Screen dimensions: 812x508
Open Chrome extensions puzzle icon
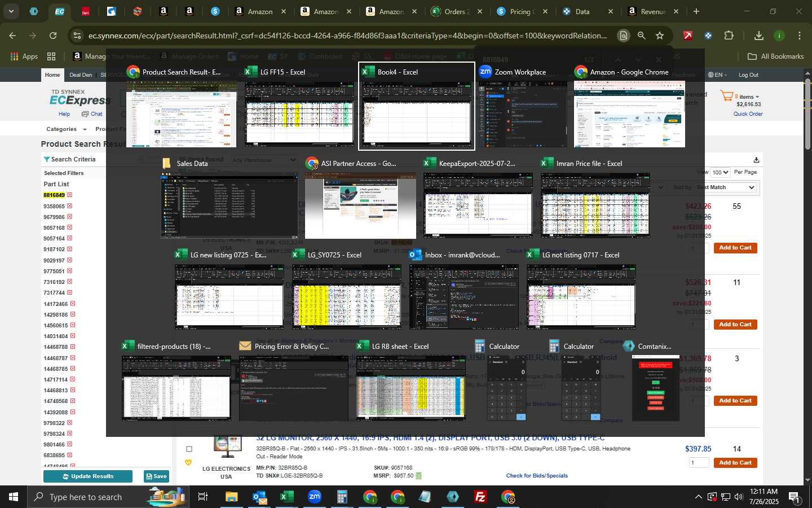[x=729, y=36]
